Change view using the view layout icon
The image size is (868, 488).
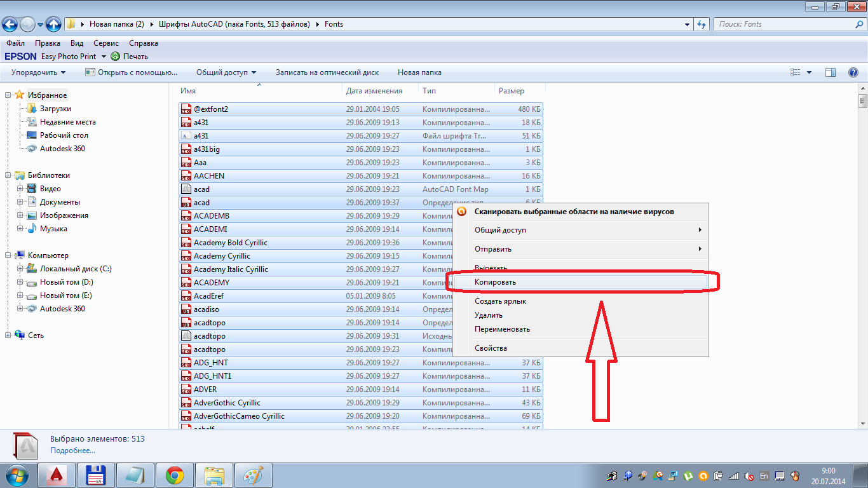(795, 72)
